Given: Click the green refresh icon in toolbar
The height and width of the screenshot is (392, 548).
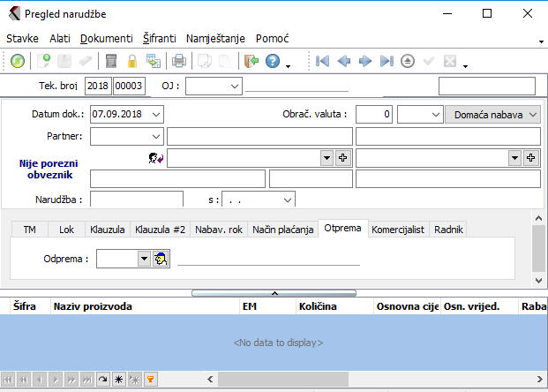Looking at the screenshot, I should 18,61.
